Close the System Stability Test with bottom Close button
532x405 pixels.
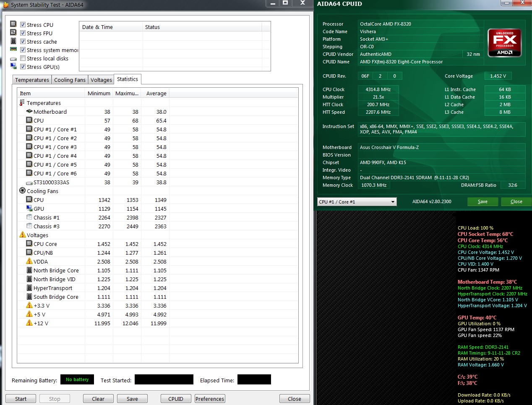coord(295,399)
